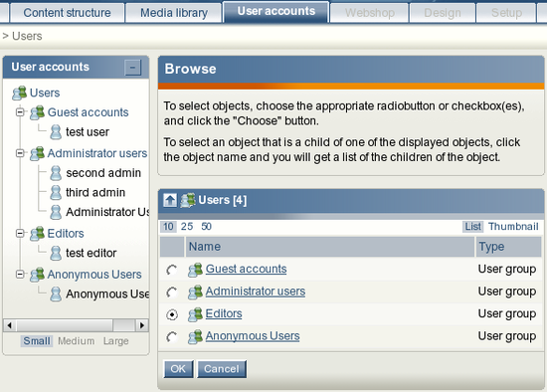Switch to the Content structure tab
This screenshot has height=392, width=547.
[67, 13]
